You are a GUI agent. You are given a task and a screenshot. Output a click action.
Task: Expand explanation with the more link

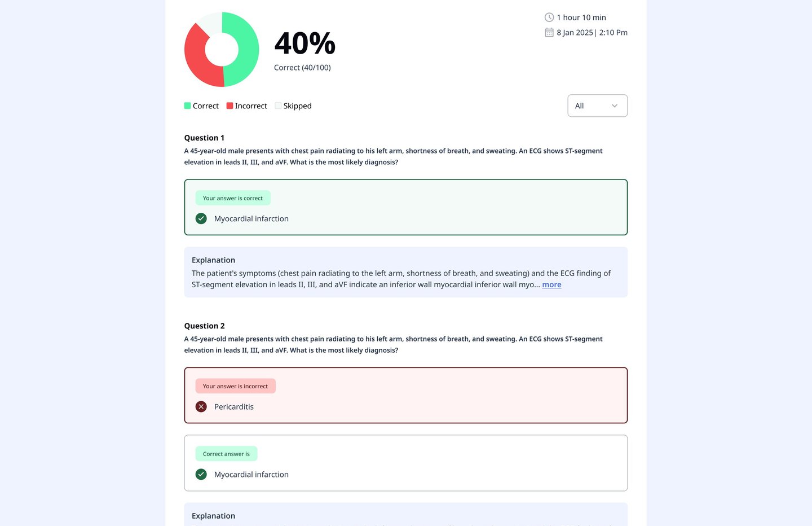[x=551, y=284]
